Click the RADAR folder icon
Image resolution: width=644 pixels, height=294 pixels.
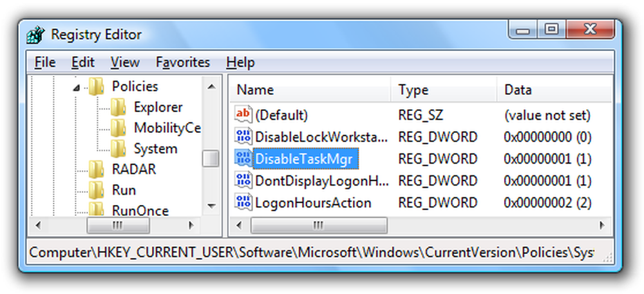(97, 169)
